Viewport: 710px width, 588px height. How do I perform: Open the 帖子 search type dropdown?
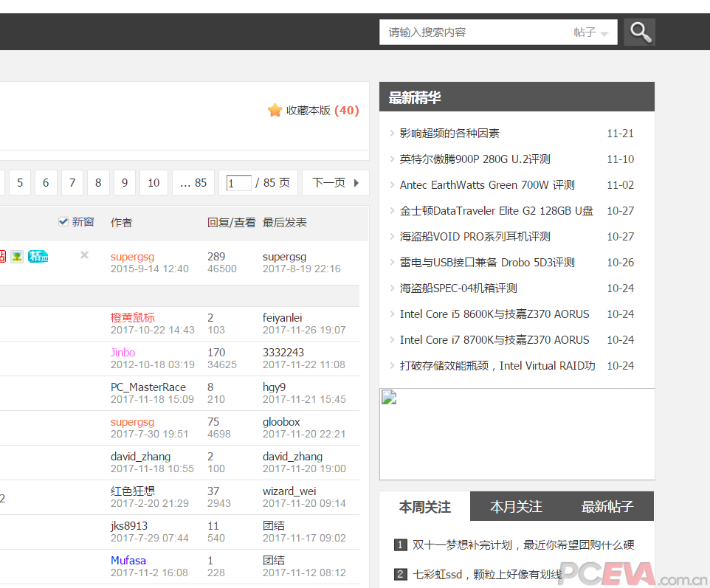click(590, 32)
